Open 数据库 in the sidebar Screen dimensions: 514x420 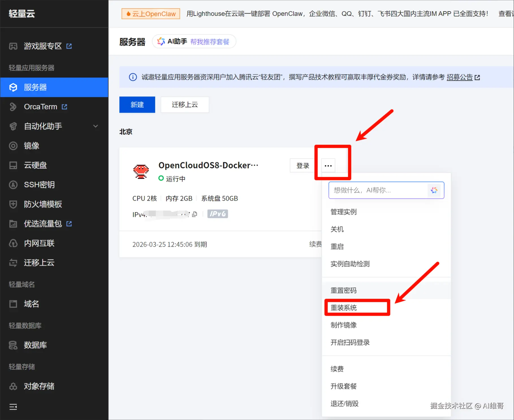tap(54, 345)
